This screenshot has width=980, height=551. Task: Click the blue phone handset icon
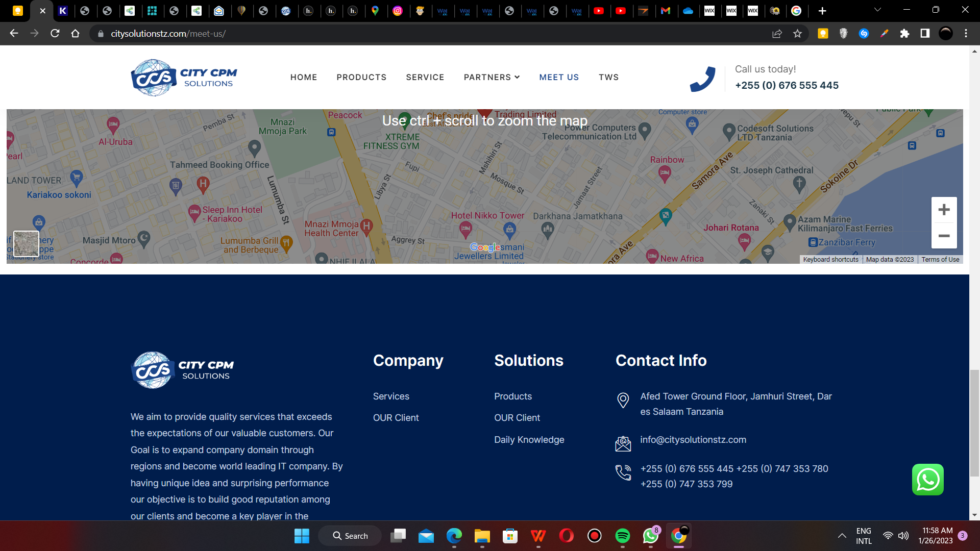pyautogui.click(x=702, y=79)
